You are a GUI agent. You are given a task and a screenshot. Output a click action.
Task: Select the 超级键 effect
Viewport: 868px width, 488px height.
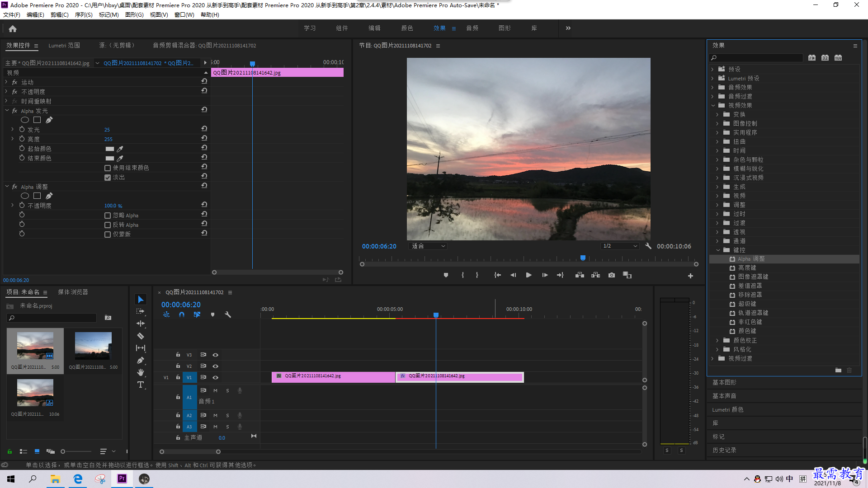[x=747, y=304]
